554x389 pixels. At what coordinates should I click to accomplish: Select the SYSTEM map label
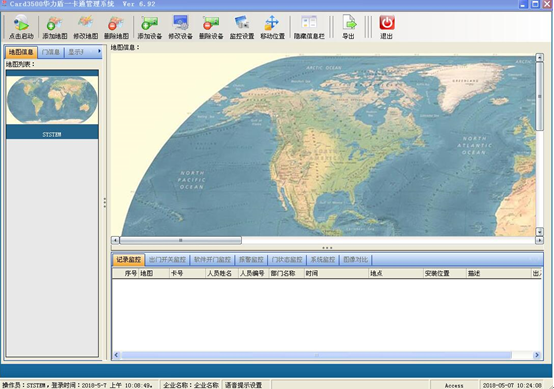(52, 134)
